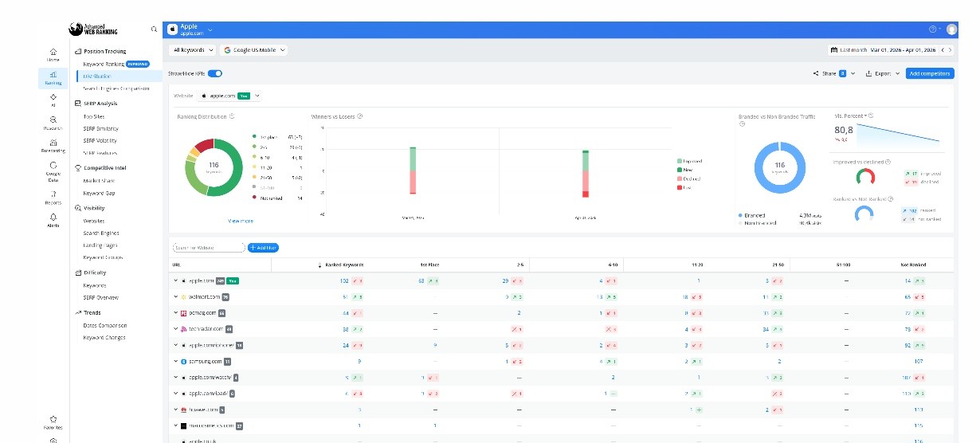The height and width of the screenshot is (443, 980).
Task: Click the sidebar search magnifier icon
Action: pyautogui.click(x=154, y=29)
